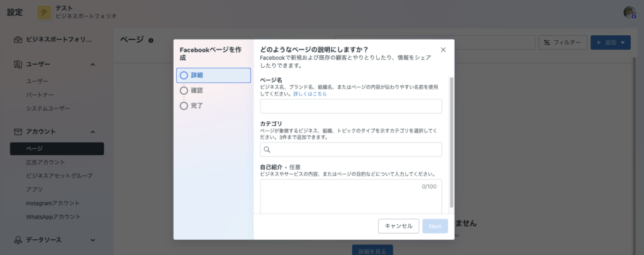Select the 詳細 step radio button
This screenshot has height=255, width=644.
click(184, 75)
